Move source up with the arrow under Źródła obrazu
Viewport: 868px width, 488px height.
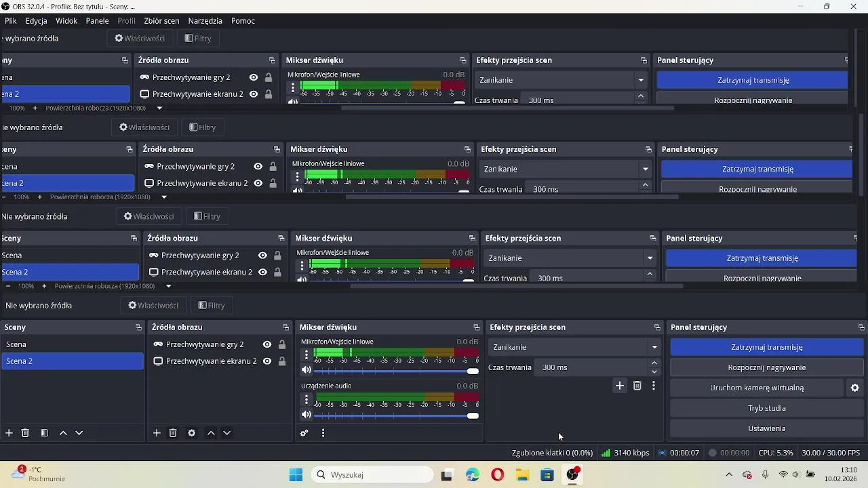click(211, 433)
